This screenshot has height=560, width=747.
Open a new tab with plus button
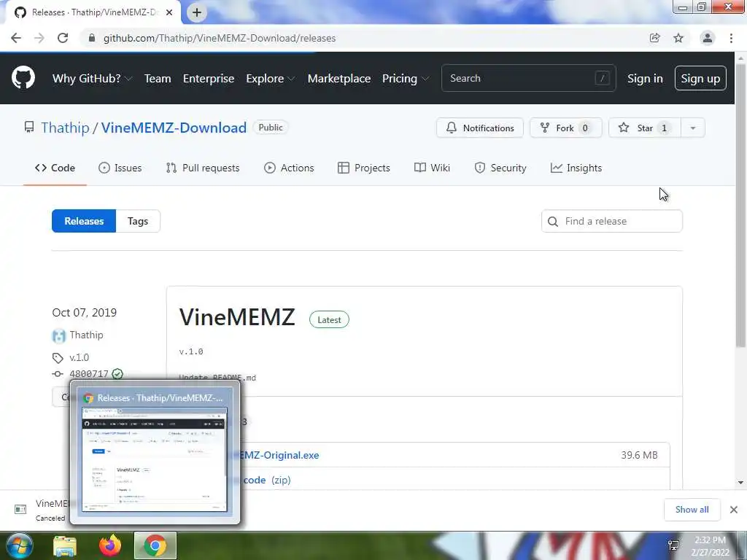pos(197,12)
